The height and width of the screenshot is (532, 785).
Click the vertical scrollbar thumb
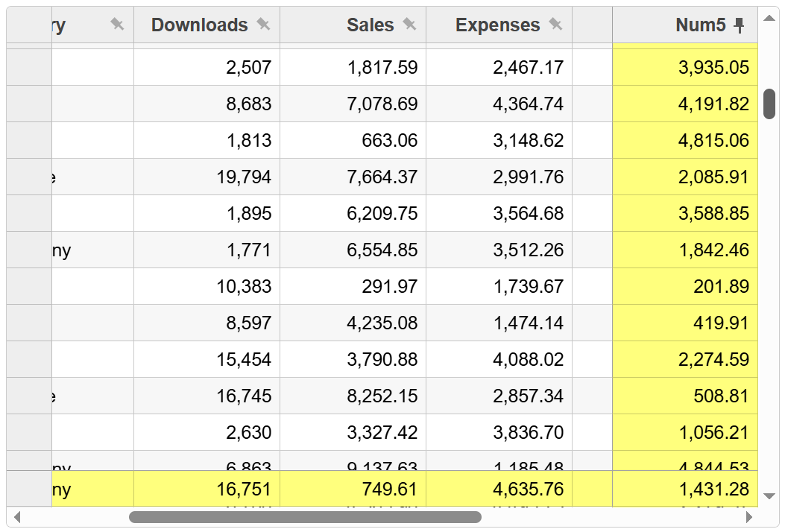[769, 104]
